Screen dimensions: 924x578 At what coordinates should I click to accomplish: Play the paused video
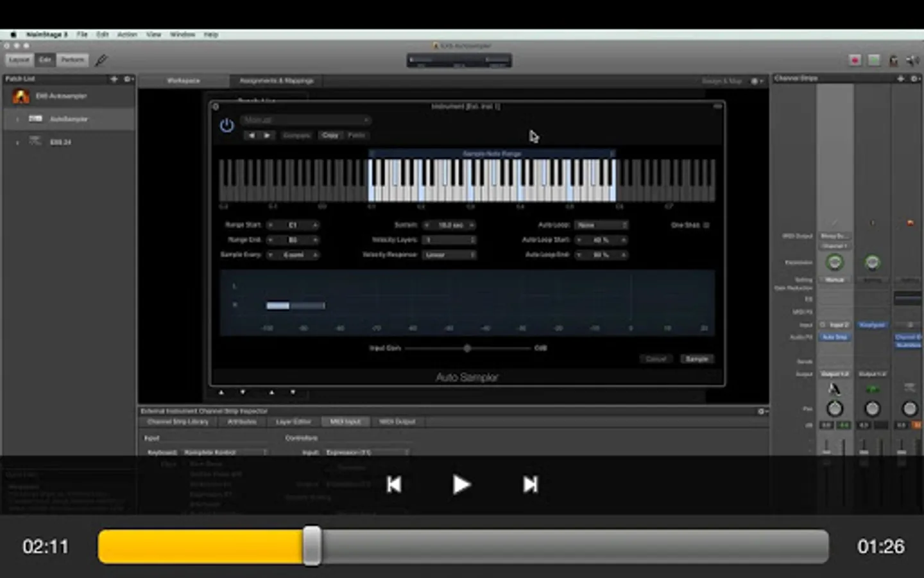click(461, 484)
